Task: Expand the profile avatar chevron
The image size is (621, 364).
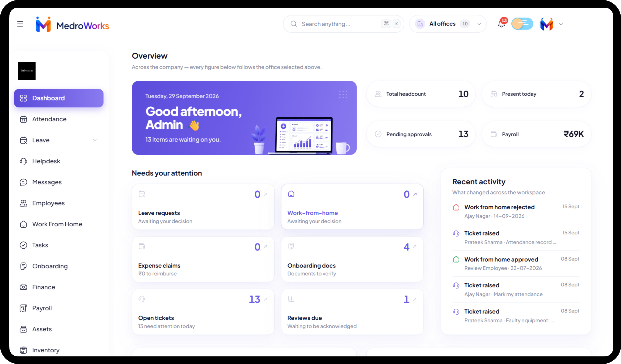Action: (561, 24)
